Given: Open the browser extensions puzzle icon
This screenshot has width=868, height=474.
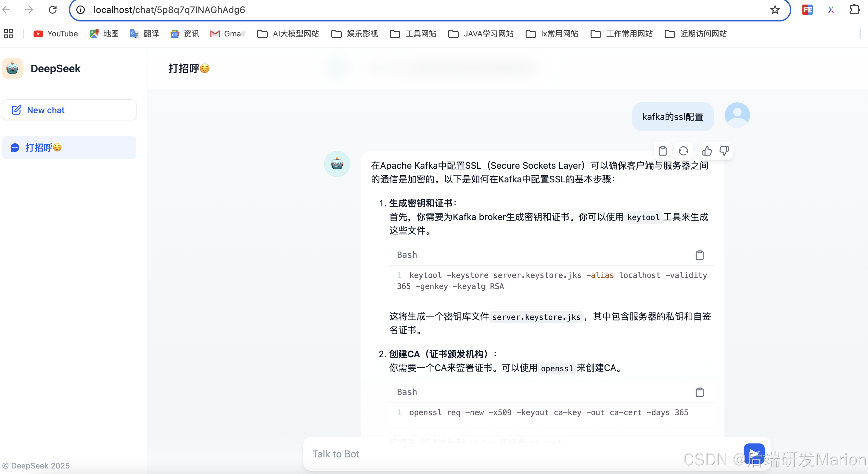Looking at the screenshot, I should point(854,10).
